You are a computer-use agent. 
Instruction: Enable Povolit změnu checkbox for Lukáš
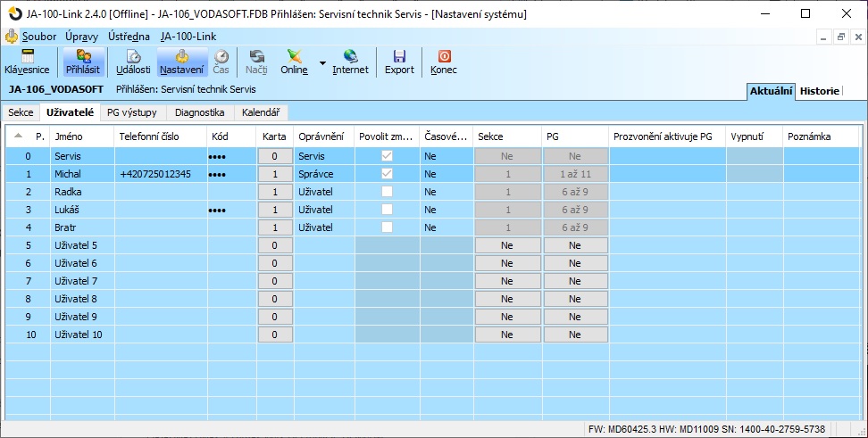tap(387, 210)
